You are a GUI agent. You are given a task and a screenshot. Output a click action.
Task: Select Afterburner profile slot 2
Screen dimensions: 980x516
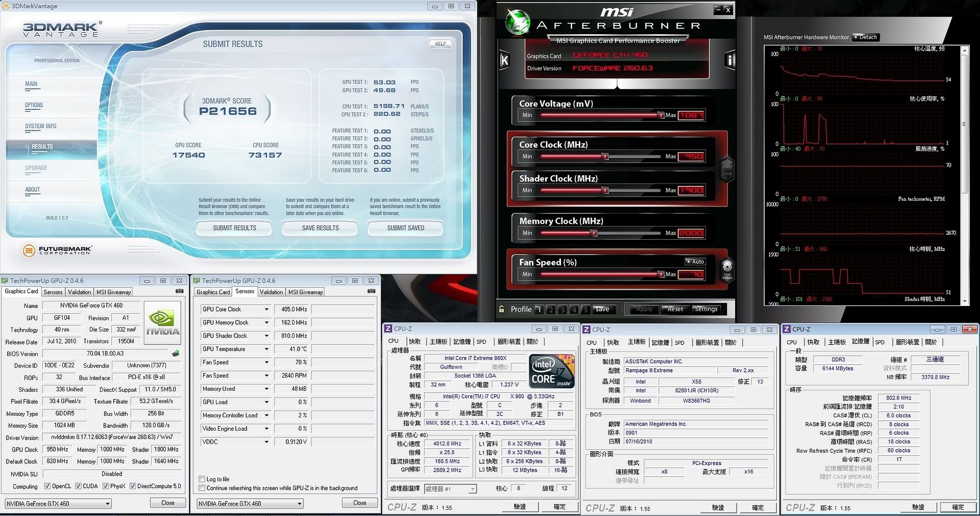pyautogui.click(x=551, y=310)
